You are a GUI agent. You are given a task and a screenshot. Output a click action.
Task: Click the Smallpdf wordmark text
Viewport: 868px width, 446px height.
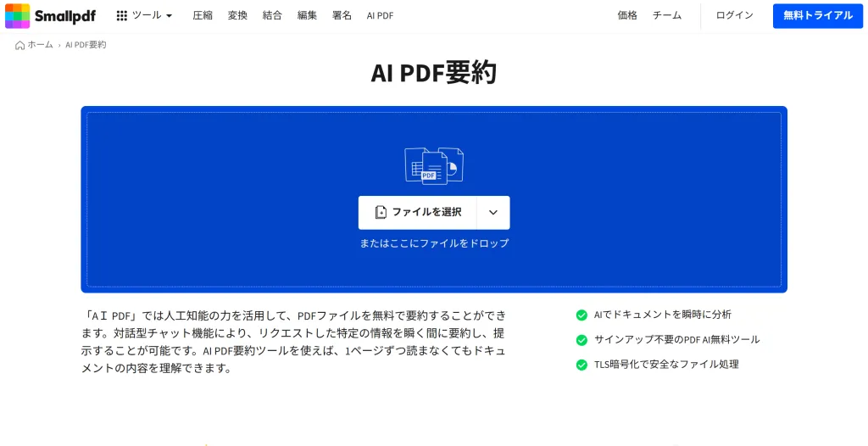64,17
